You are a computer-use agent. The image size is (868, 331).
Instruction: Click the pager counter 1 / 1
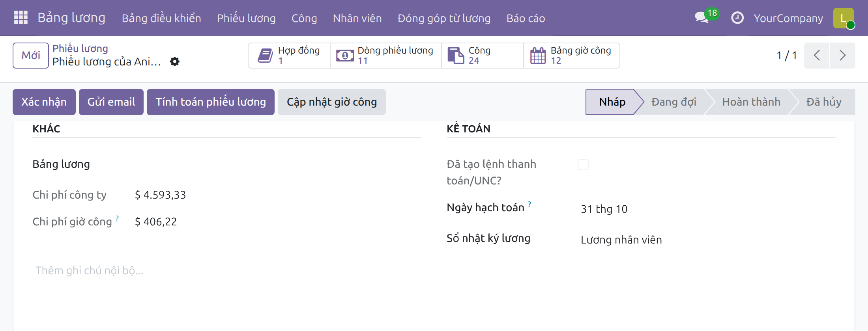pyautogui.click(x=786, y=56)
